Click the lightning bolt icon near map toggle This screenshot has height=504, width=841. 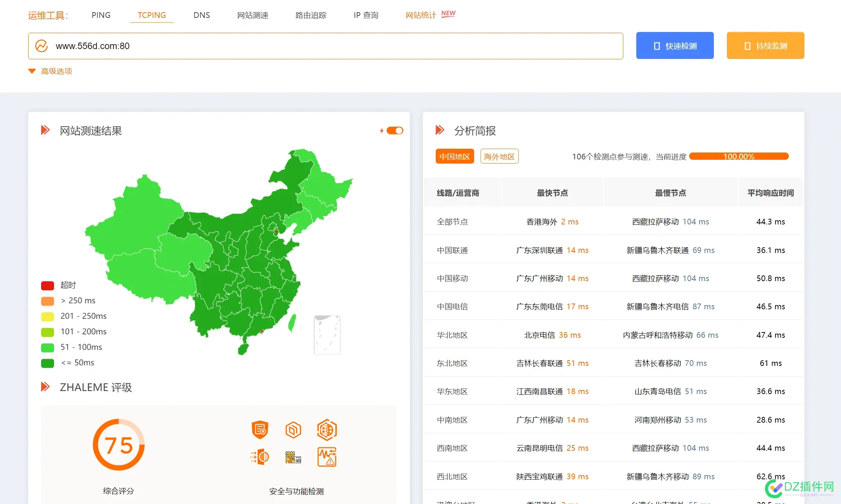[x=382, y=130]
